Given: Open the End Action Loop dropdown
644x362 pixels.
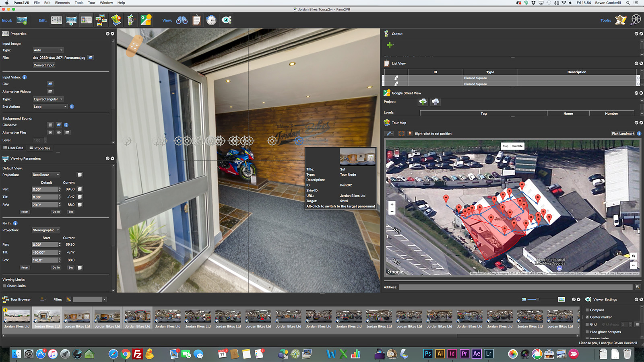Looking at the screenshot, I should (x=50, y=107).
